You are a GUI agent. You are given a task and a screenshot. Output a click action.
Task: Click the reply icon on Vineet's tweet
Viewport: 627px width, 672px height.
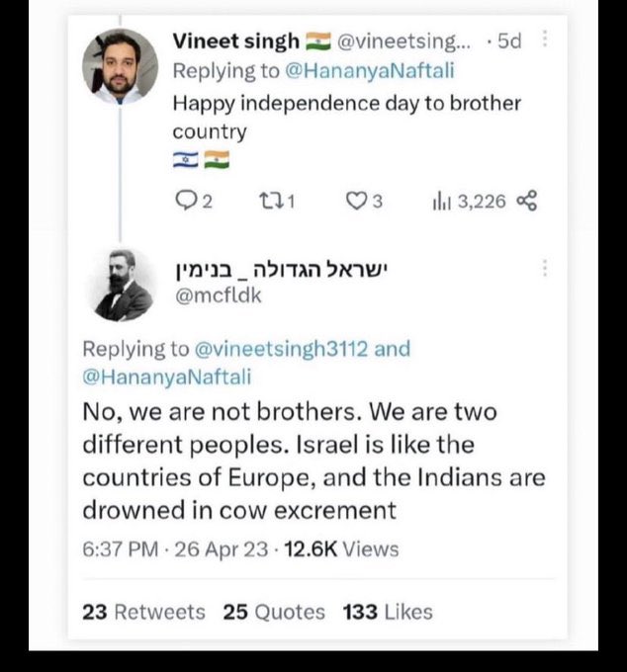coord(186,201)
